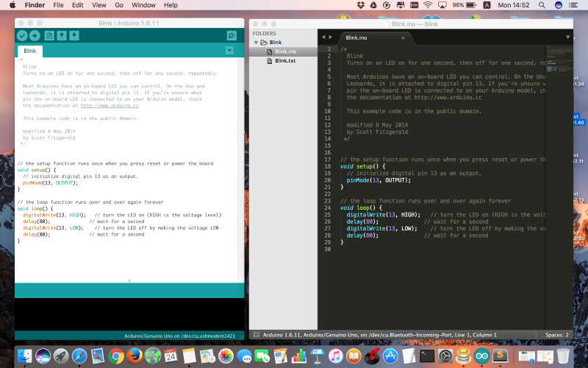Open the Arduino tab options dropdown arrow
The image size is (588, 368).
click(x=229, y=50)
